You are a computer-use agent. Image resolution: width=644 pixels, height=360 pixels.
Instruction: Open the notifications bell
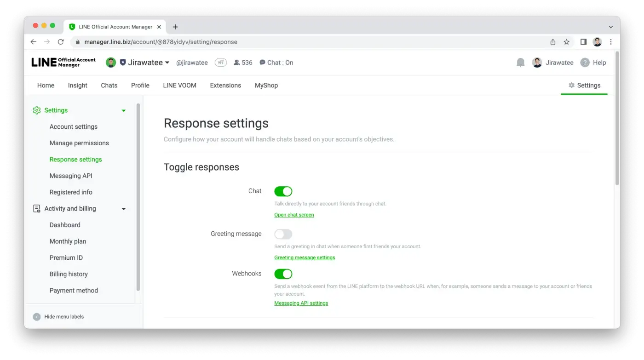(x=520, y=63)
